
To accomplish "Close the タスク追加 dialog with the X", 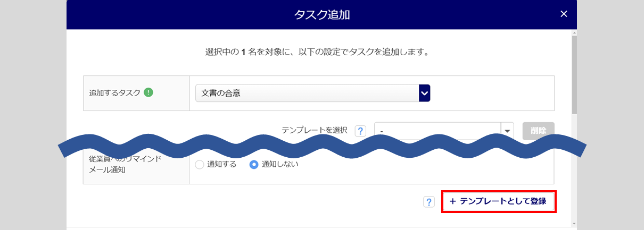I will tap(564, 14).
